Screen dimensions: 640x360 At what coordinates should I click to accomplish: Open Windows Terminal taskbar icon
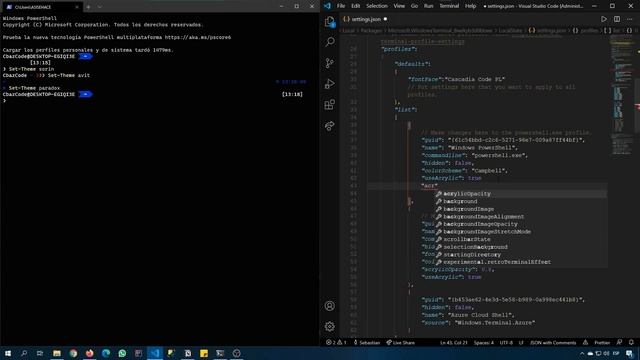(220, 353)
